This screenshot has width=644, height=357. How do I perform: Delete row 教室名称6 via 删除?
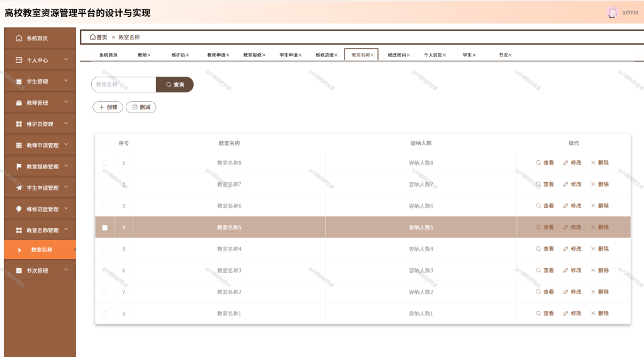pos(599,206)
